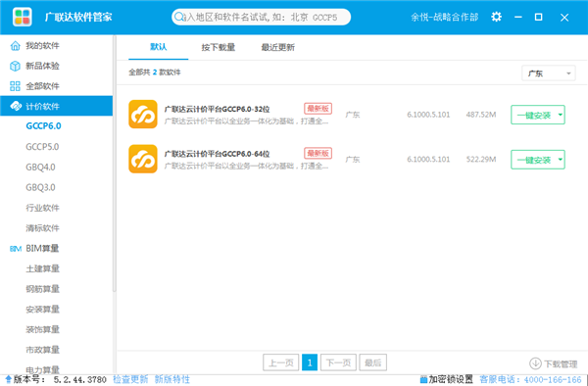The width and height of the screenshot is (588, 386).
Task: Click title 广联达云计价平台GCCP6.0-64位
Action: pos(217,154)
